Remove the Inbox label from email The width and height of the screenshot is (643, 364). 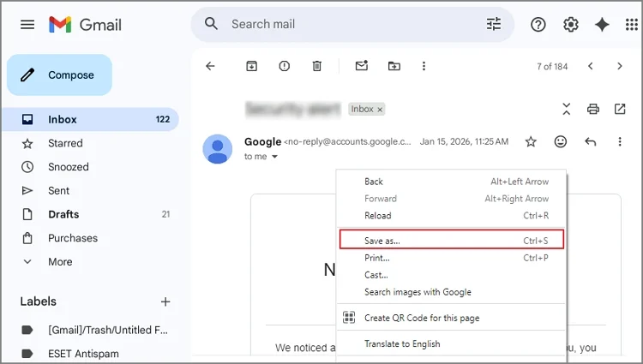point(380,110)
